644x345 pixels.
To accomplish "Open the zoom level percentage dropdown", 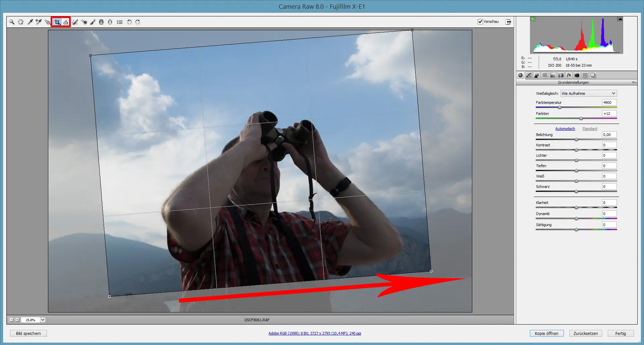I will pyautogui.click(x=43, y=320).
